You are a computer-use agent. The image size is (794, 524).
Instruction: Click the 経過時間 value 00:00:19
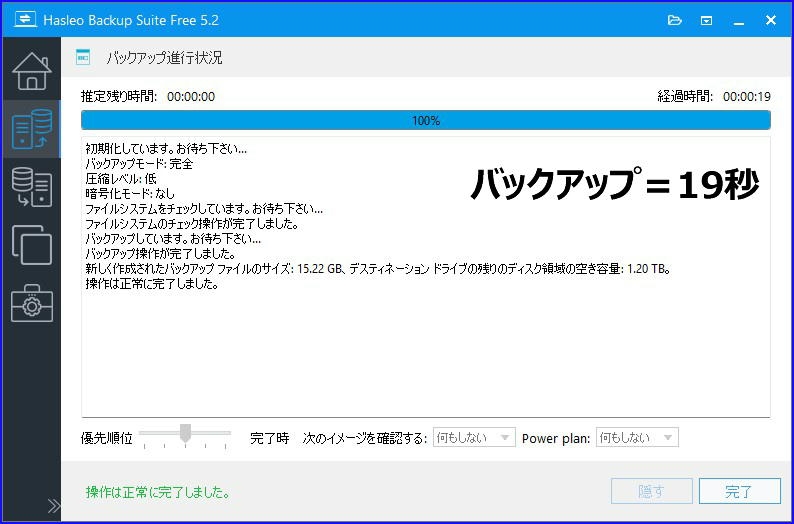746,96
